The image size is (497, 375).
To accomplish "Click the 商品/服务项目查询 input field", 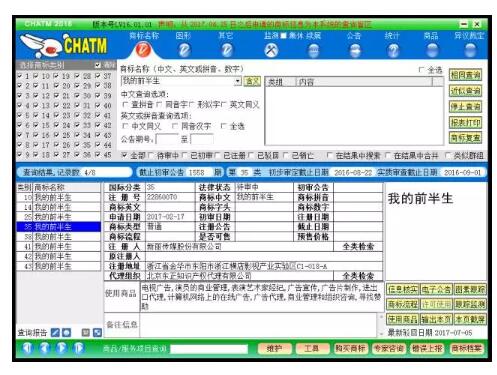I will pyautogui.click(x=209, y=349).
